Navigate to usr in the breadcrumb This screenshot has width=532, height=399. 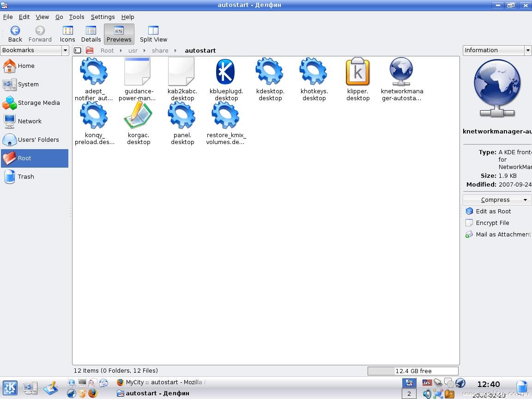click(133, 50)
